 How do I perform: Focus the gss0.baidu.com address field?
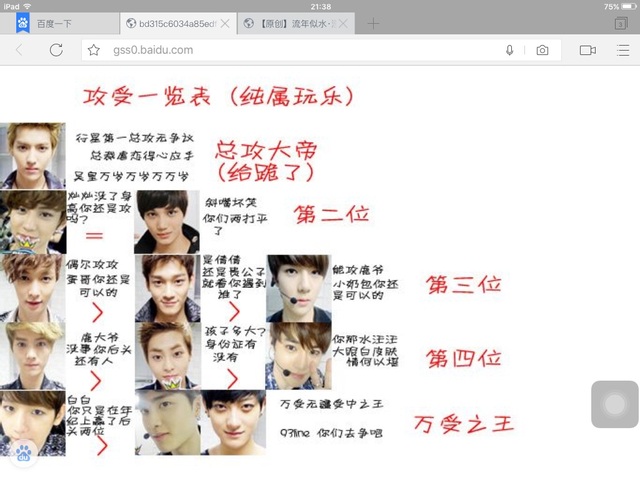coord(302,50)
